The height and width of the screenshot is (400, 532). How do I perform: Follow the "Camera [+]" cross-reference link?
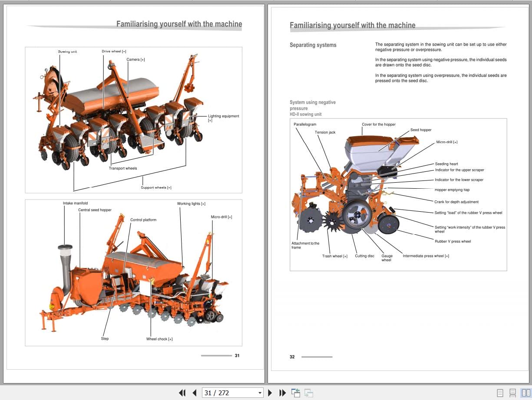tap(136, 59)
